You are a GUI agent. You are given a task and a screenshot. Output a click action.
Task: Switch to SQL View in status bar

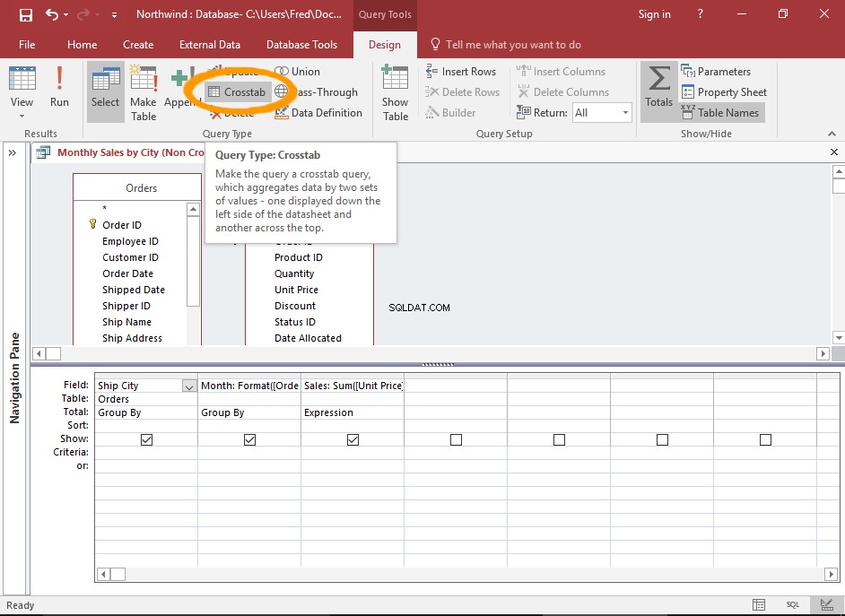793,604
